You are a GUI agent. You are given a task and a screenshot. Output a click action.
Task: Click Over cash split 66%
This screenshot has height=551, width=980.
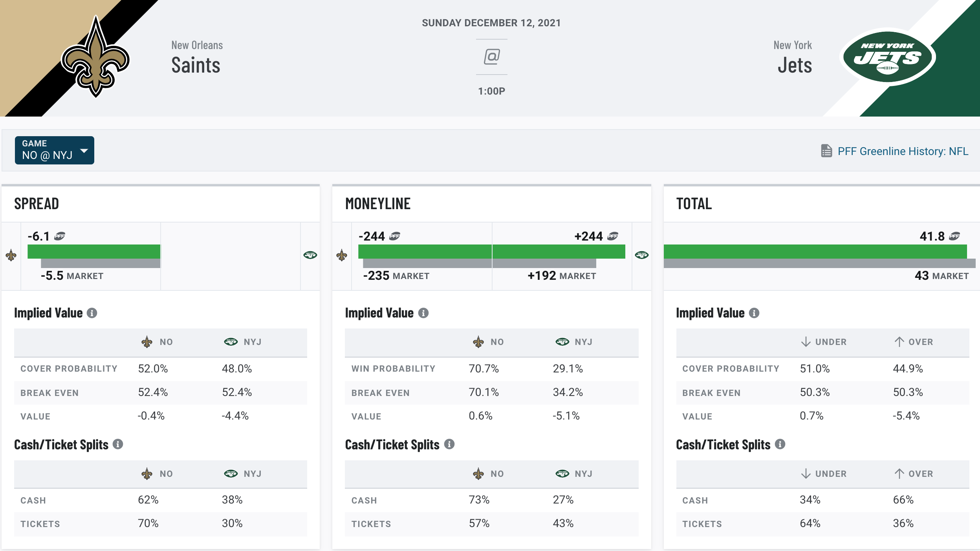point(903,500)
